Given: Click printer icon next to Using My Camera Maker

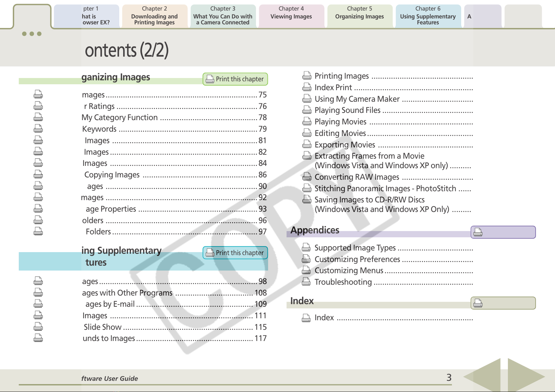Looking at the screenshot, I should click(307, 99).
